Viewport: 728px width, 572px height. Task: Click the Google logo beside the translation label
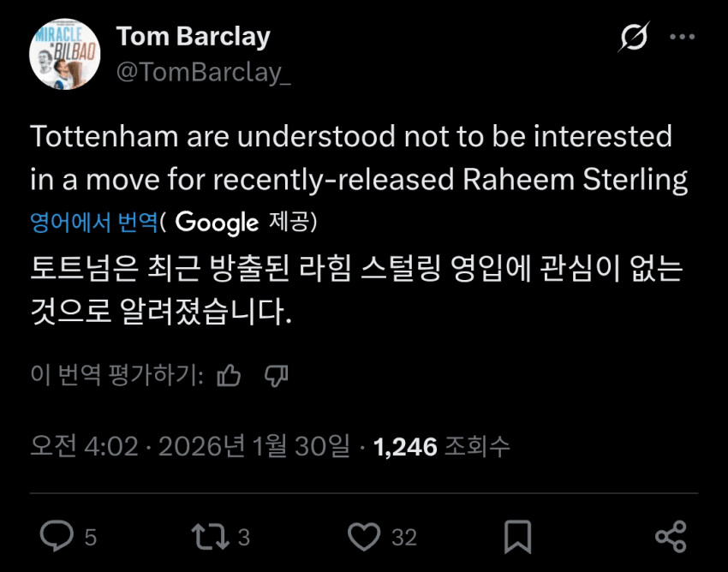[217, 223]
